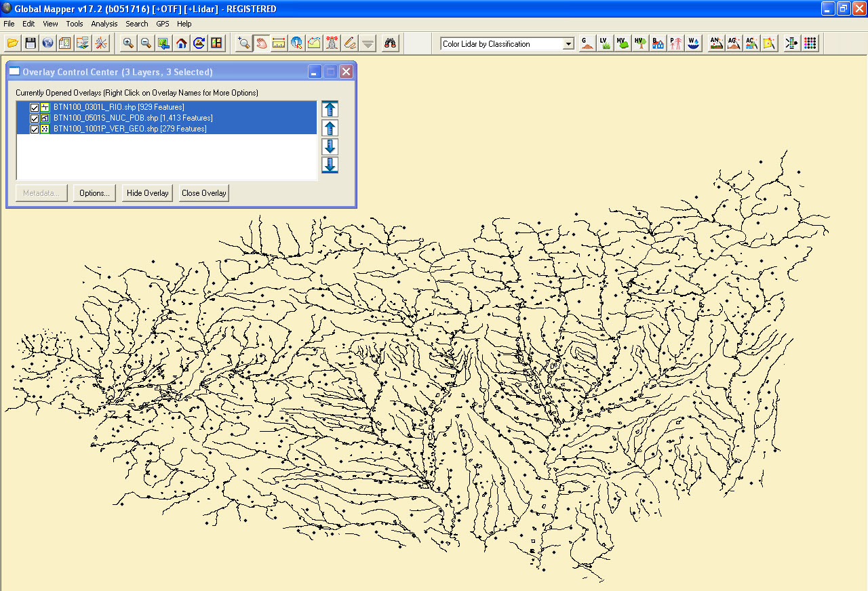Move selected layer up with top arrow
Screen dimensions: 868x591
pyautogui.click(x=330, y=108)
